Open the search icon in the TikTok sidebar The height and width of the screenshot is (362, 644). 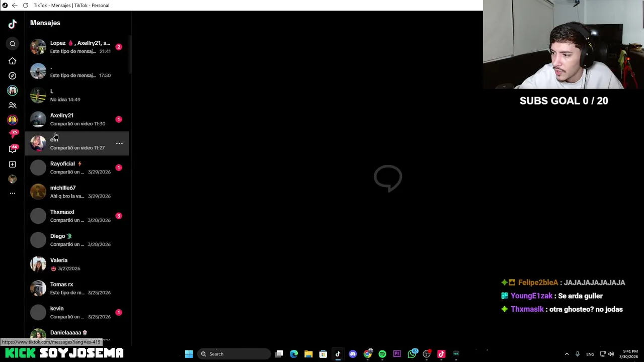pos(13,44)
